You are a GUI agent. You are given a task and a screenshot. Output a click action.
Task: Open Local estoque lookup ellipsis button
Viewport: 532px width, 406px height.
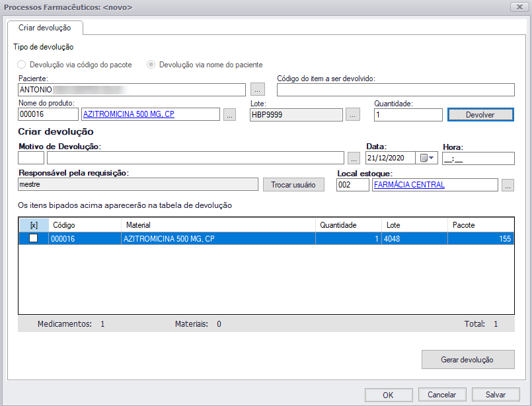coord(508,185)
